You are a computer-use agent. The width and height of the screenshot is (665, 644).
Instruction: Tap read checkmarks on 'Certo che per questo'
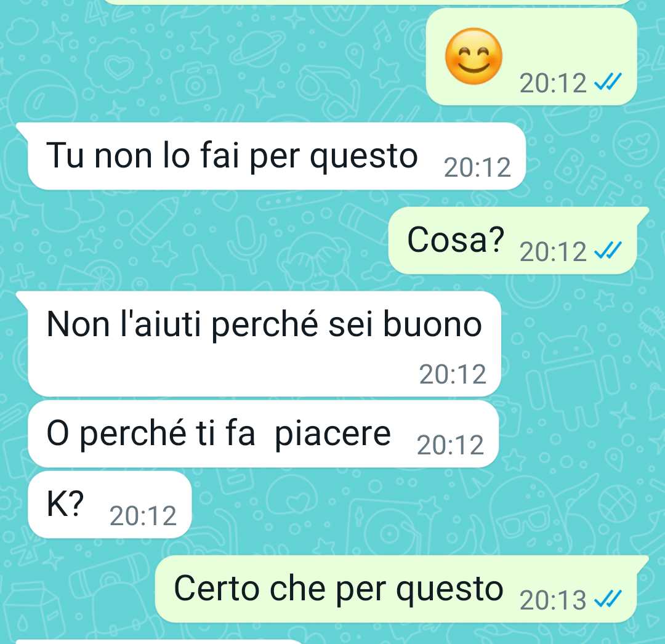click(608, 598)
